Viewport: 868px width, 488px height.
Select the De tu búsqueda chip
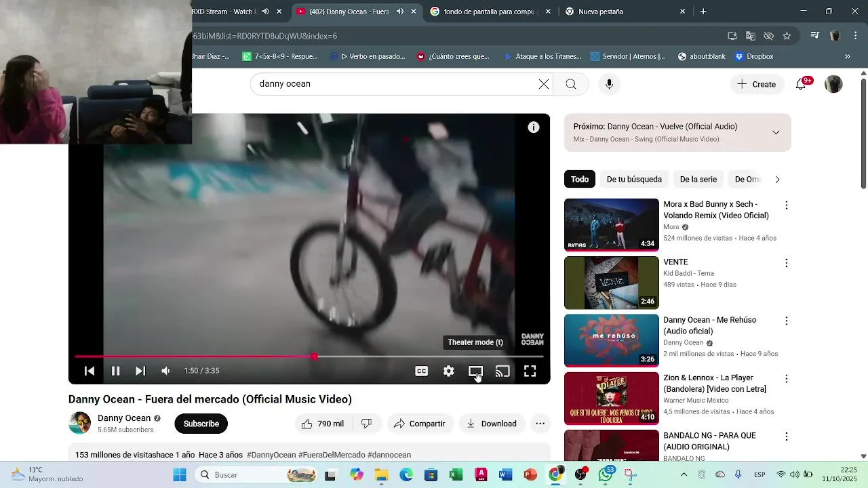click(634, 180)
